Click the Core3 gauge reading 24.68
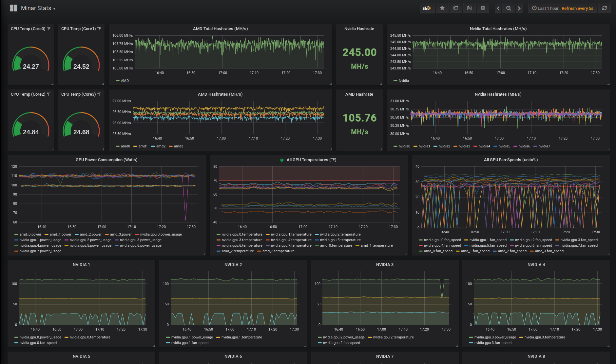616x364 pixels. click(81, 132)
